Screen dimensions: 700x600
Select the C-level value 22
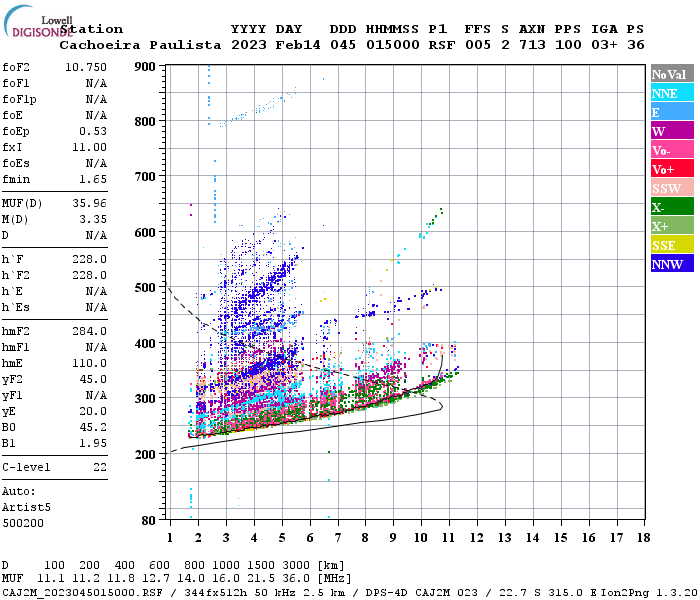pyautogui.click(x=100, y=467)
